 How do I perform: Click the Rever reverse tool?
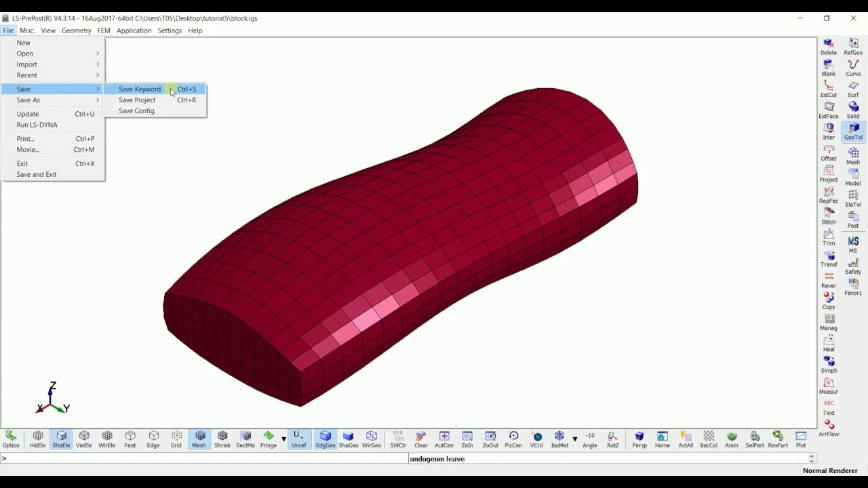click(x=829, y=279)
